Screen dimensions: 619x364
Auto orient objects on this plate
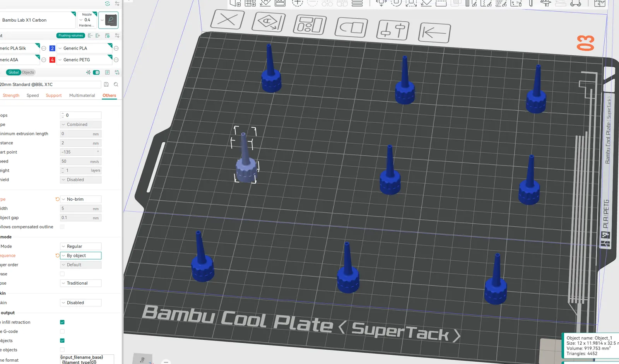point(268,22)
